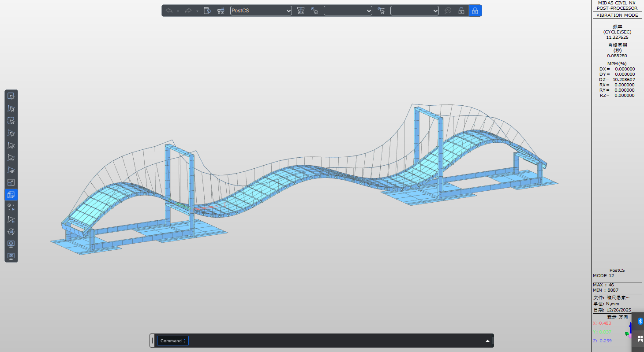Select the polygon select tool
The width and height of the screenshot is (644, 352).
point(11,108)
